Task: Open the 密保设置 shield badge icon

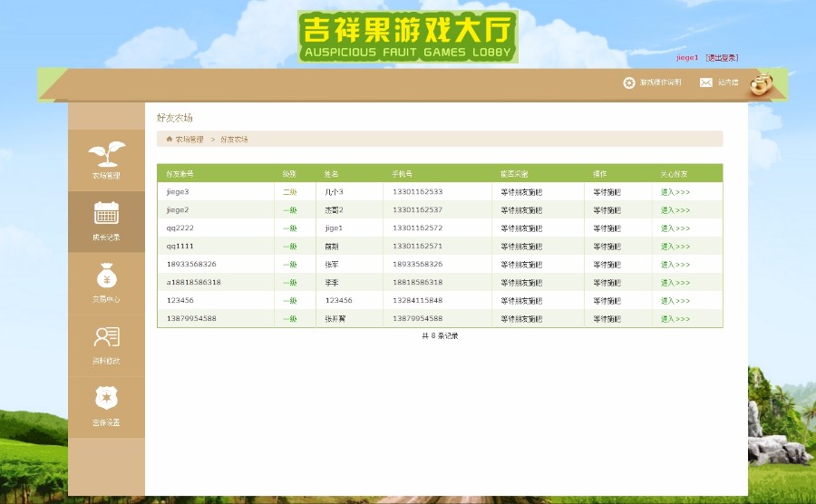Action: pos(107,398)
